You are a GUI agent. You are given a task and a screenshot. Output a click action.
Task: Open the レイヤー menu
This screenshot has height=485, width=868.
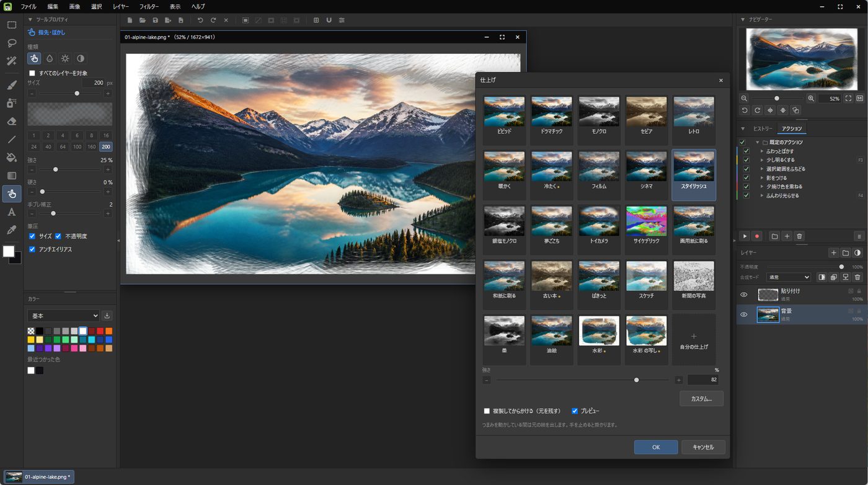pyautogui.click(x=121, y=6)
